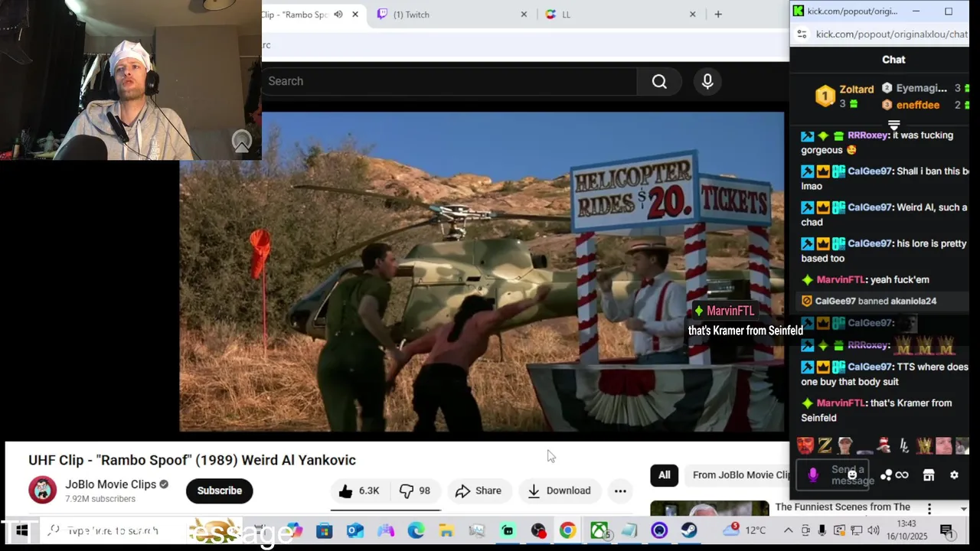Open the Kick shop storefront icon
Screen dimensions: 980x551
coord(929,475)
